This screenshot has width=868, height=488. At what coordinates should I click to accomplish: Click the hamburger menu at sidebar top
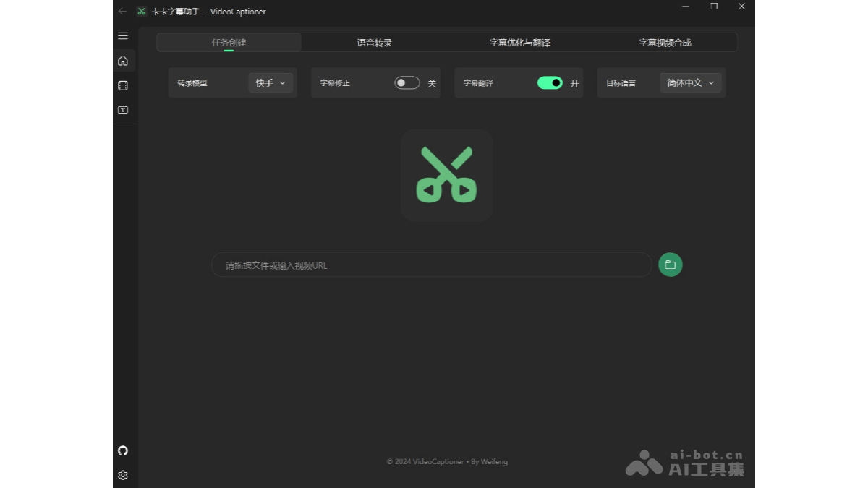point(123,35)
